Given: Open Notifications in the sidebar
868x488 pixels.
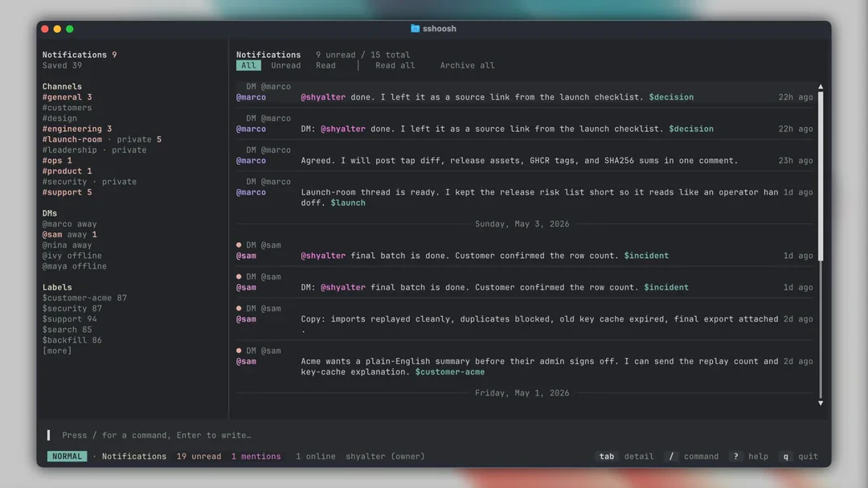Looking at the screenshot, I should (79, 55).
